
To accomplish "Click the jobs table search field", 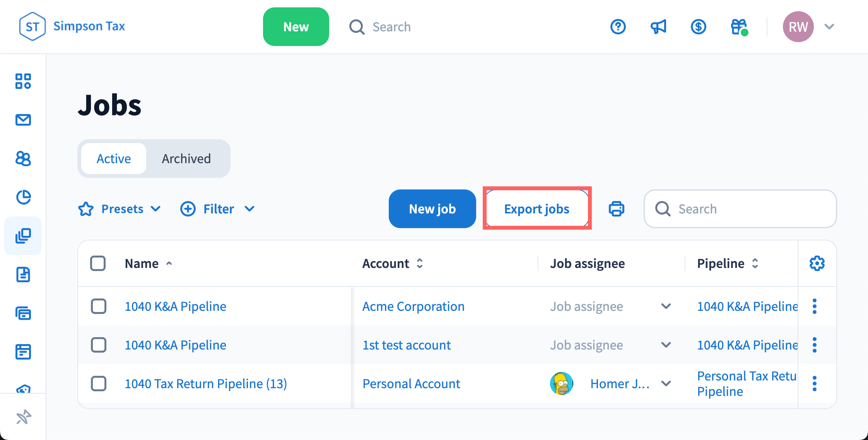I will click(747, 209).
